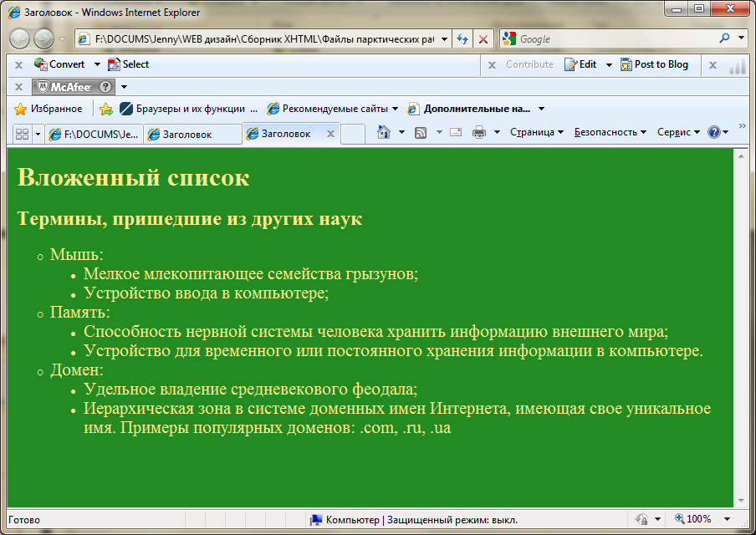Click the Add to Favorites Bar star icon
The height and width of the screenshot is (535, 756).
pyautogui.click(x=106, y=109)
